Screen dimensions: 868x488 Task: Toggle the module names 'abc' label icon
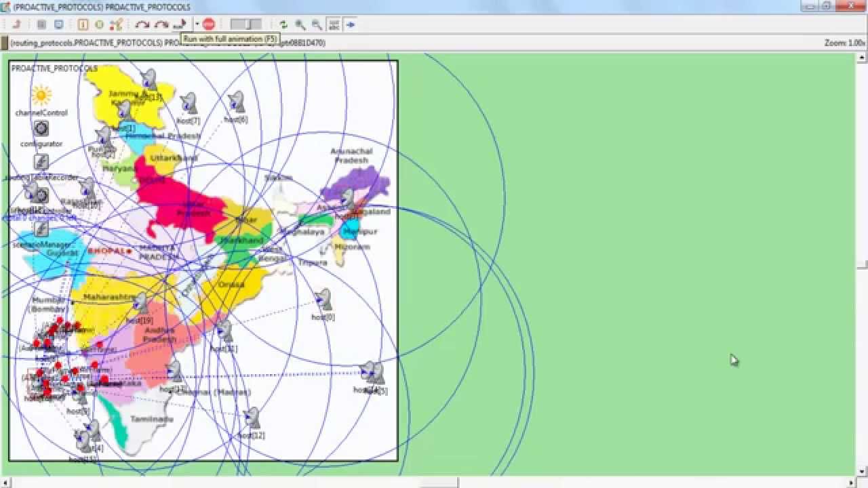pyautogui.click(x=334, y=24)
